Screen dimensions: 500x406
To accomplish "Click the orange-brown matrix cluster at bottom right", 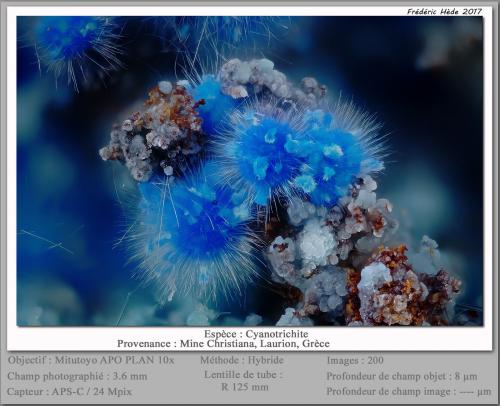I will point(400,287).
